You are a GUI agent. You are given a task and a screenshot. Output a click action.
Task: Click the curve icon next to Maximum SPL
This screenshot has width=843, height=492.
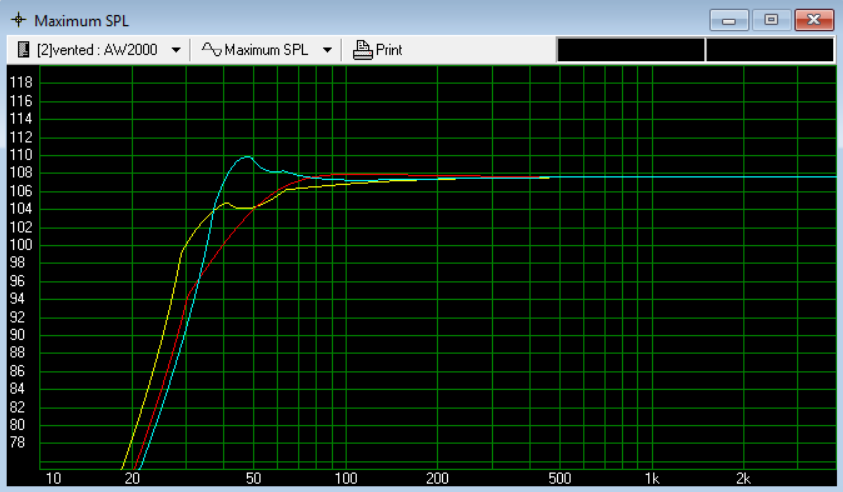click(211, 49)
